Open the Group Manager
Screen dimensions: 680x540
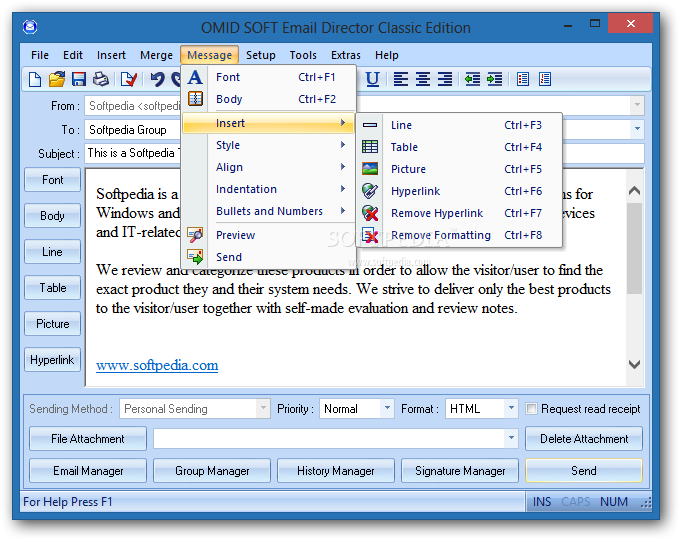tap(212, 471)
